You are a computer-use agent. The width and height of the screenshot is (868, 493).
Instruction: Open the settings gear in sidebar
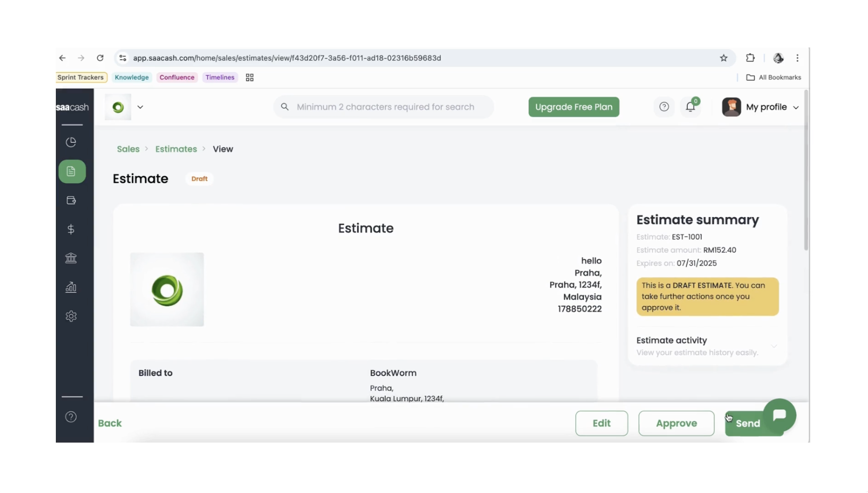pyautogui.click(x=71, y=316)
